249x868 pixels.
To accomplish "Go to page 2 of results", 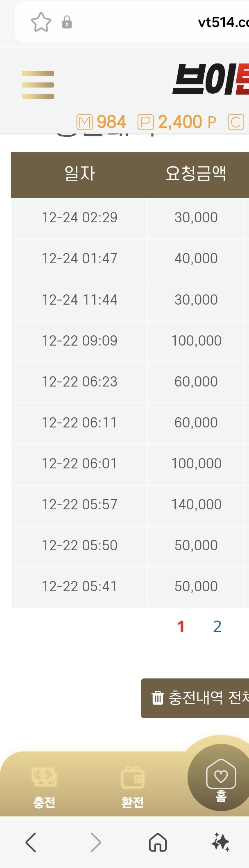I will (x=217, y=626).
